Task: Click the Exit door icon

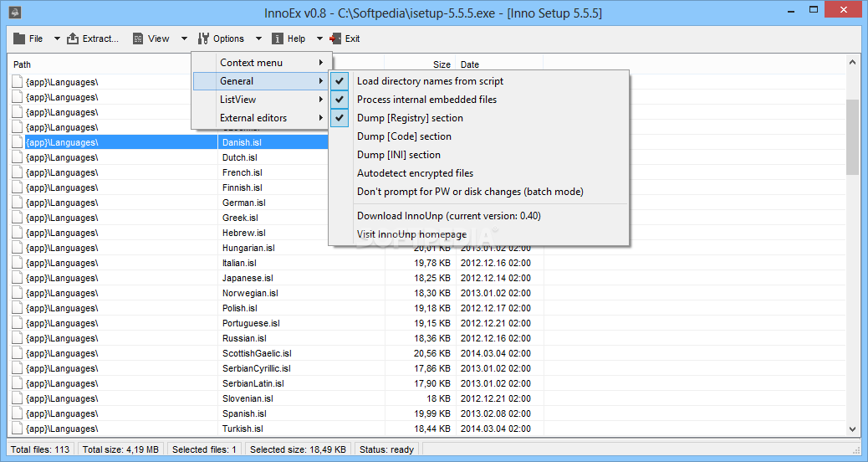Action: [x=335, y=38]
